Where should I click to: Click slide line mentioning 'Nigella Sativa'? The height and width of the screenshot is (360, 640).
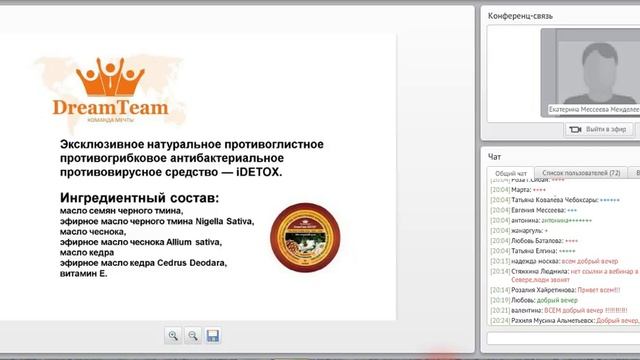click(157, 221)
